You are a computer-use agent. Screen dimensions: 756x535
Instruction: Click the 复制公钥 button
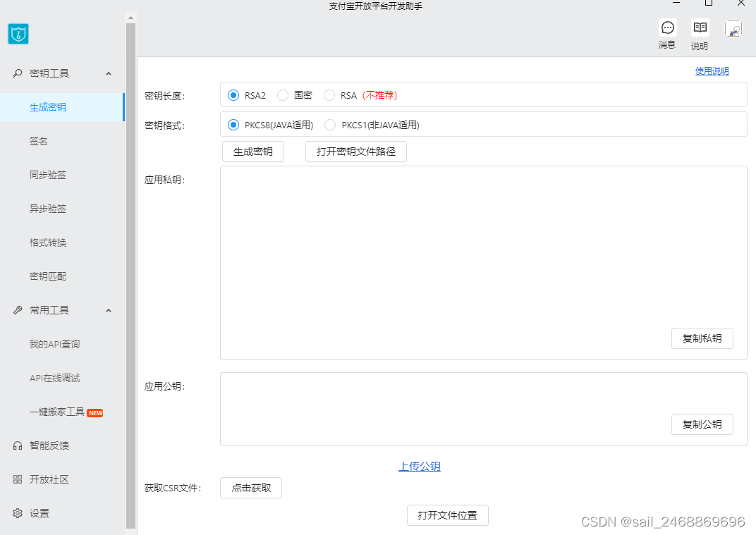pyautogui.click(x=702, y=424)
